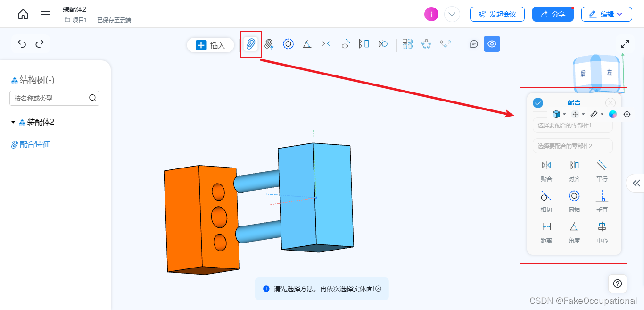The image size is (644, 310).
Task: Click the 已保存至云端 save status
Action: [114, 20]
